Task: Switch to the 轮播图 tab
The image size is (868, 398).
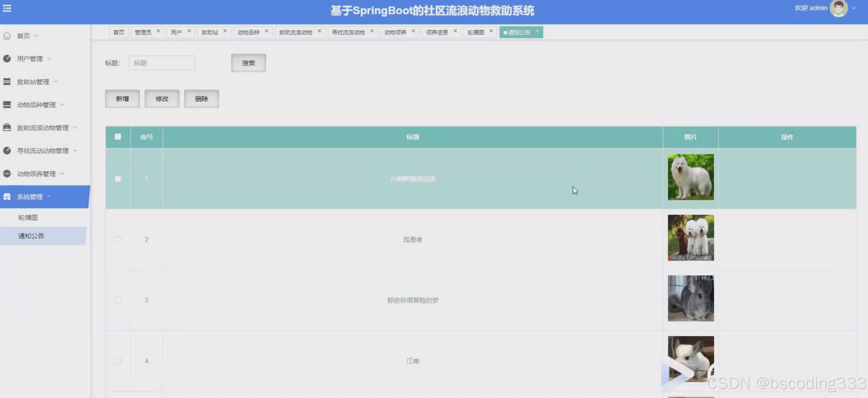Action: pyautogui.click(x=476, y=32)
